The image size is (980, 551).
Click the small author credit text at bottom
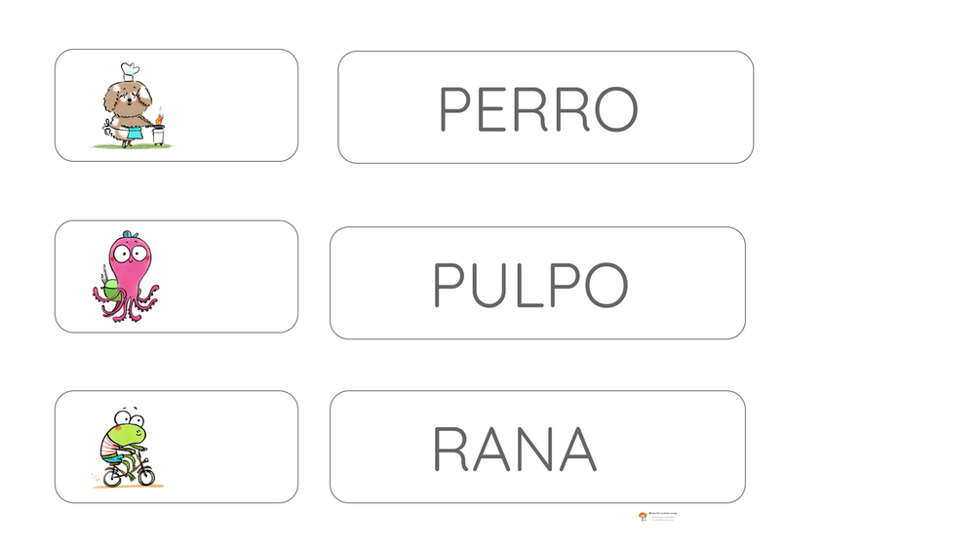coord(662,516)
